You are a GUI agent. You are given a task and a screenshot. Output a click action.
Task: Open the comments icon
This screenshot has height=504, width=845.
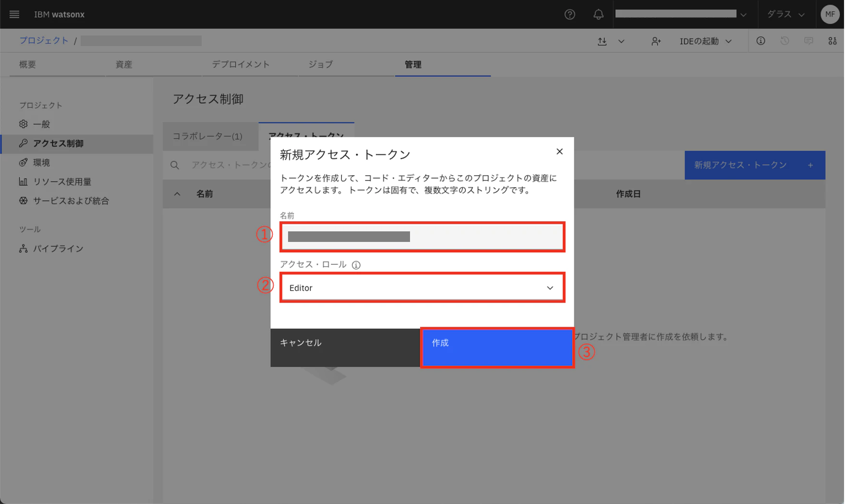(809, 41)
